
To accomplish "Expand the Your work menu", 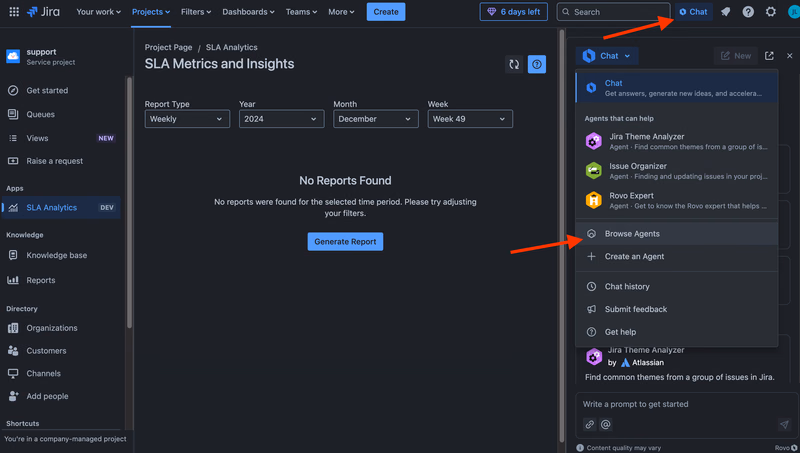I will pyautogui.click(x=98, y=12).
